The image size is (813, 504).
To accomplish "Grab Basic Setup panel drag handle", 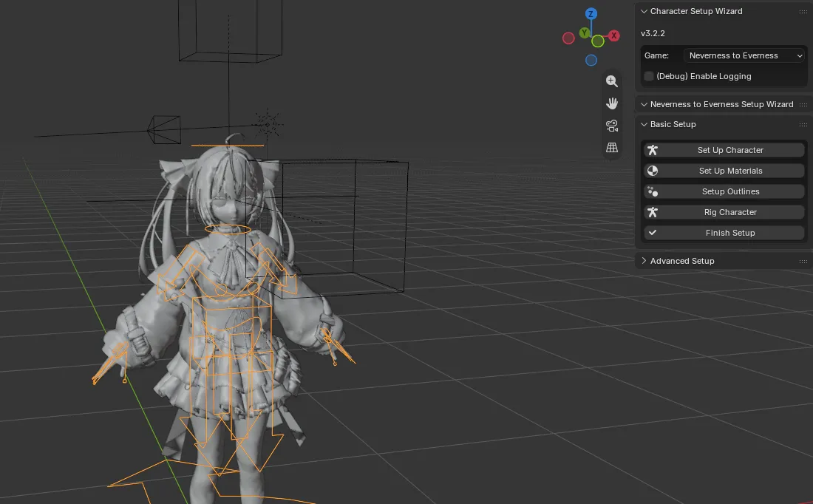I will point(803,124).
